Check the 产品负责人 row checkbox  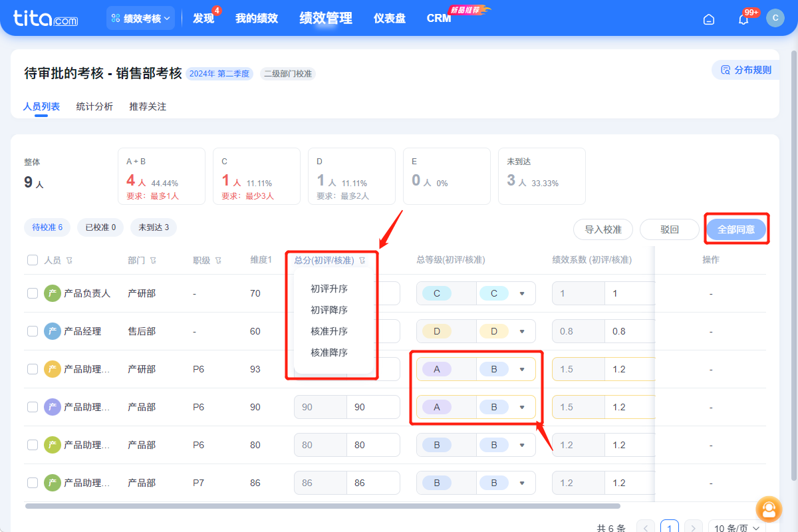[33, 293]
